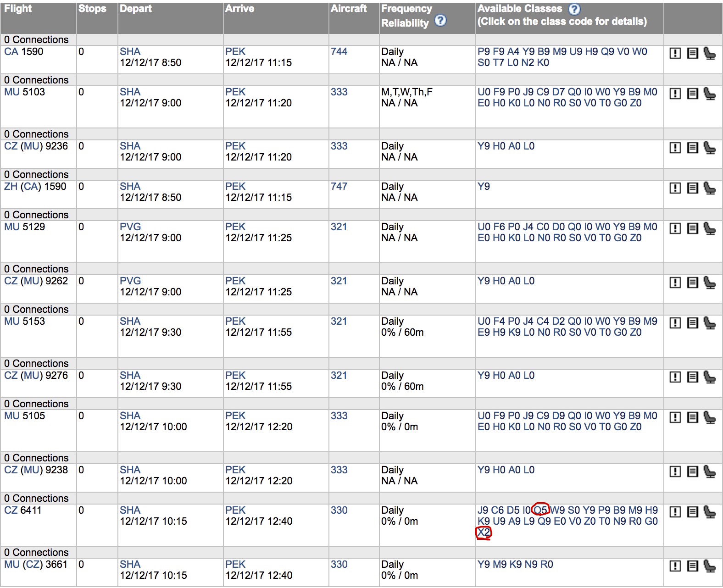Image resolution: width=723 pixels, height=588 pixels.
Task: Click class code Y9 for ZH (CA) 1590
Action: point(484,187)
